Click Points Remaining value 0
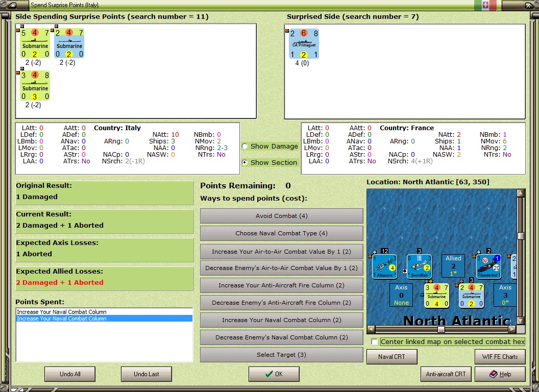 coord(288,186)
